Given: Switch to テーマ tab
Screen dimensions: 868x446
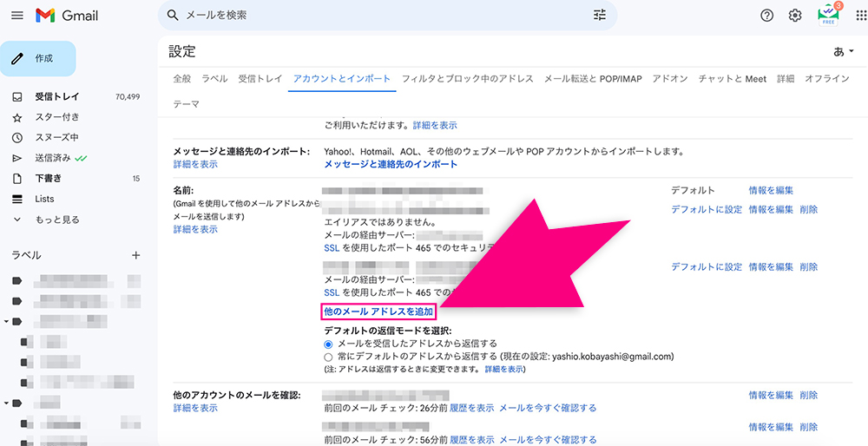Looking at the screenshot, I should click(x=187, y=104).
